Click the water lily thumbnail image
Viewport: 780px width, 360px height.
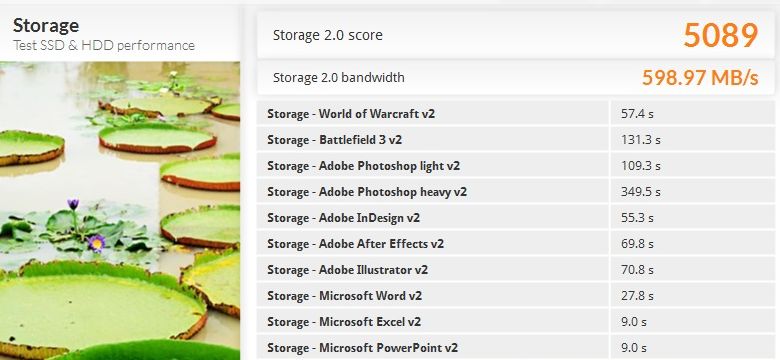(x=120, y=210)
